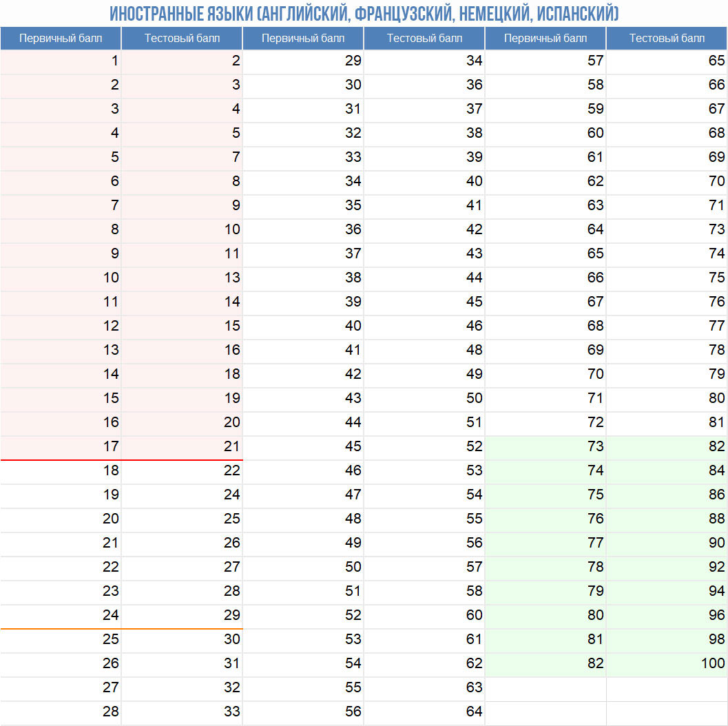Viewport: 728px width, 726px height.
Task: Select the "Тестовый балл" header above value 34
Action: point(424,38)
